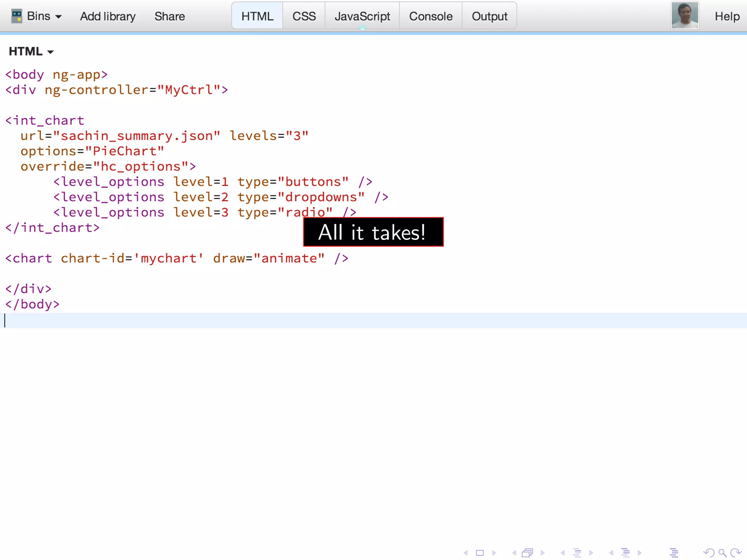
Task: Click the slide frame rectangle icon
Action: [480, 553]
